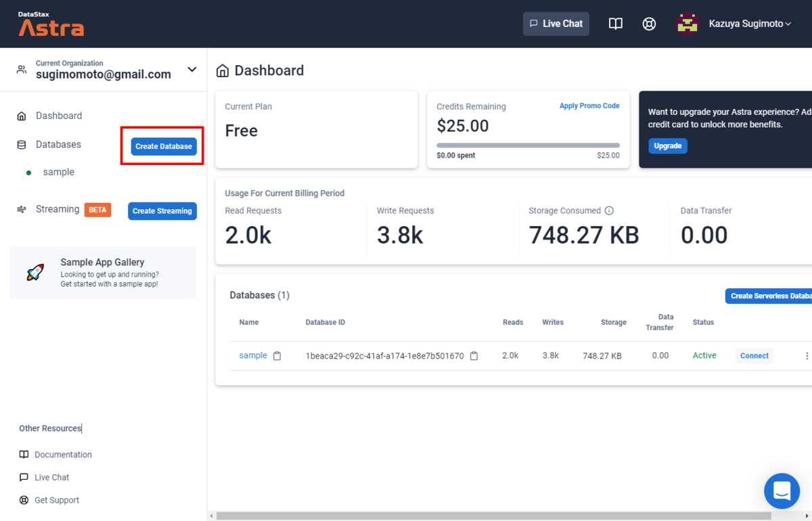
Task: Open Get Support under Other Resources
Action: click(57, 500)
